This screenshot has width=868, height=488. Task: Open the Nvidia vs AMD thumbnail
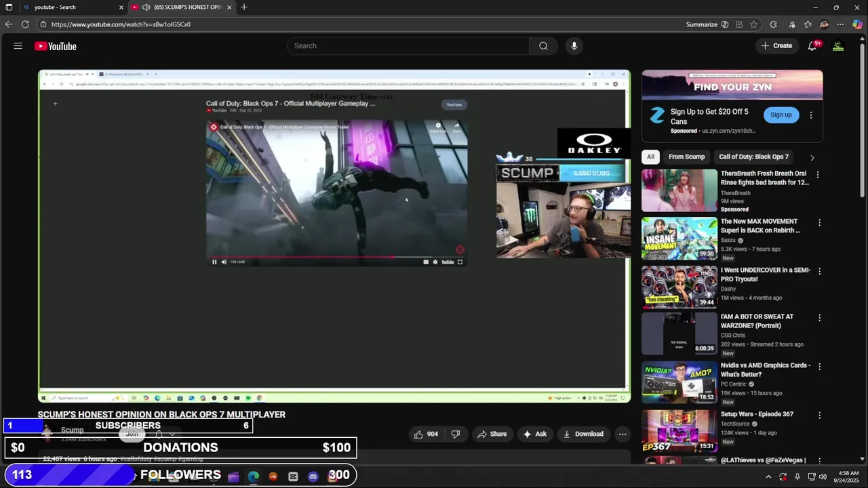pyautogui.click(x=679, y=382)
